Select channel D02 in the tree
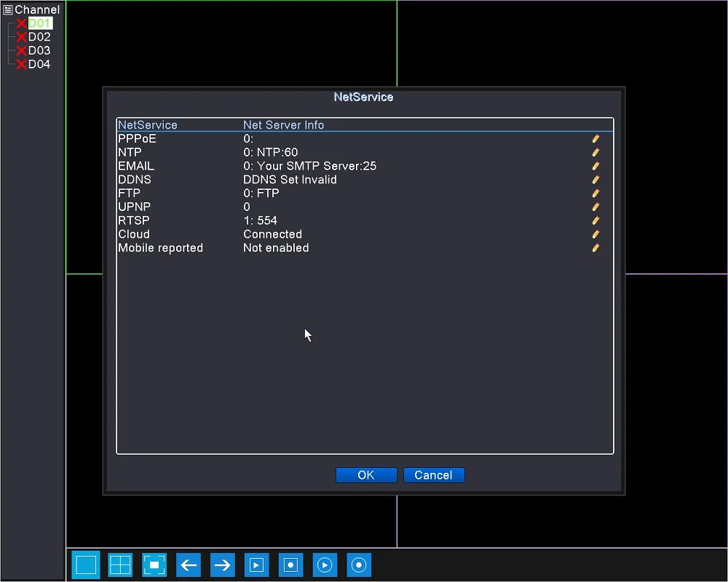Screen dimensions: 728x582 coord(39,36)
